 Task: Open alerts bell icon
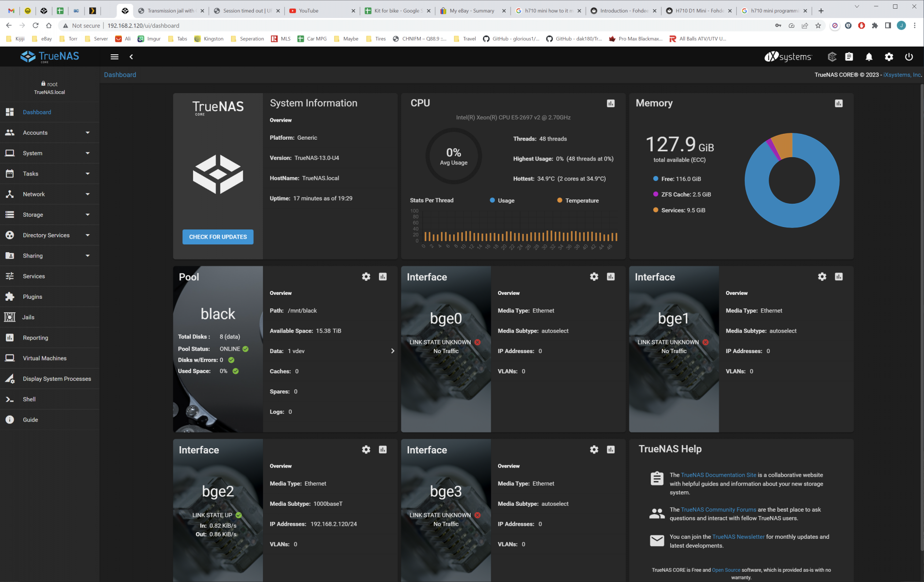[869, 57]
